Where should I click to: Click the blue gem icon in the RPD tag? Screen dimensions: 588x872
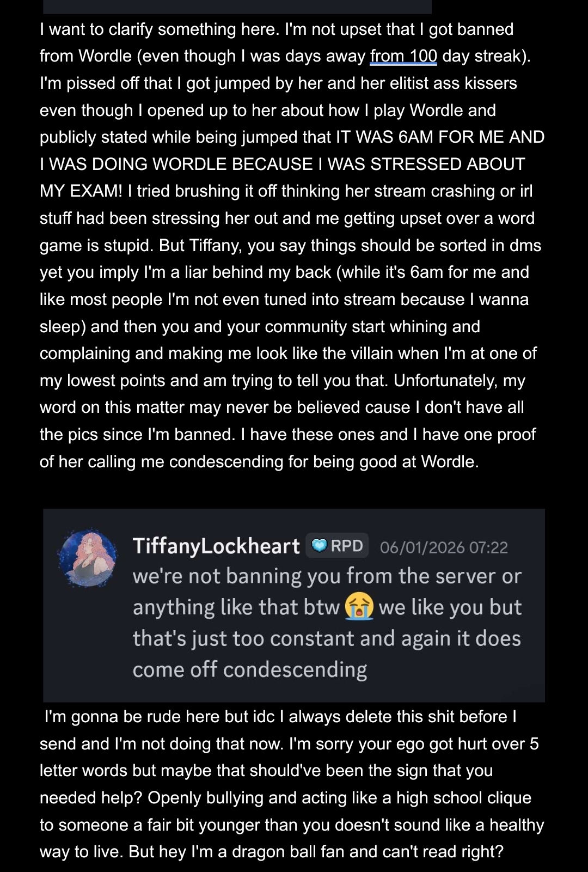coord(320,546)
